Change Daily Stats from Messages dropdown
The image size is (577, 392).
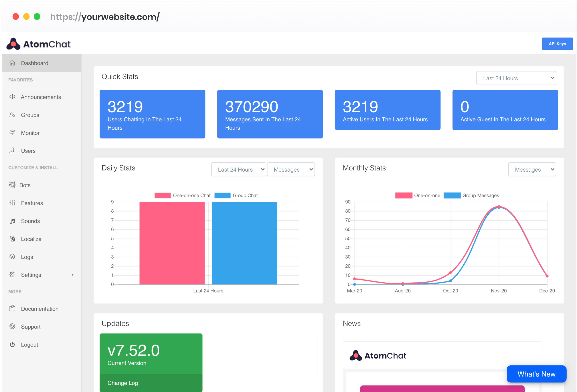click(291, 169)
